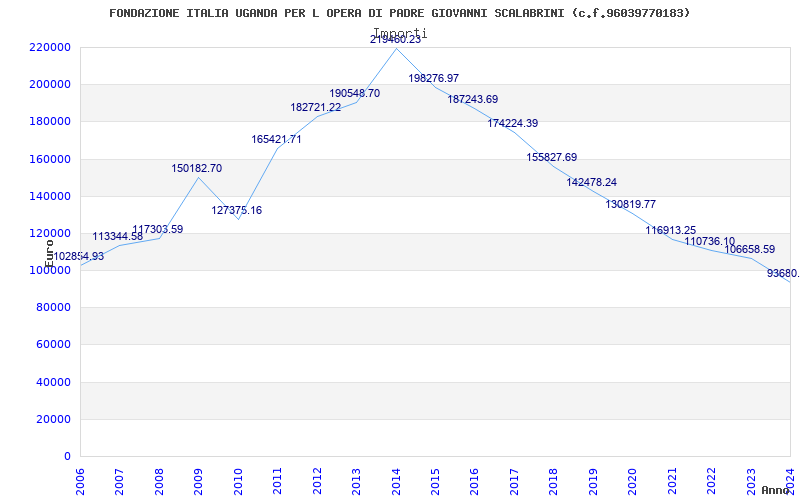Click the 198276.97 data label
Screen dimensions: 800x500
pos(434,79)
